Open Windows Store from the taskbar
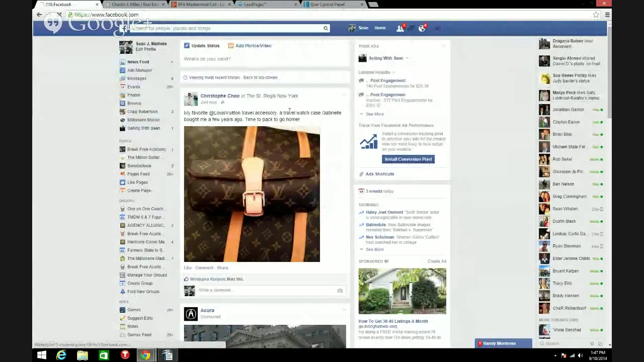This screenshot has width=644, height=362. pos(103,355)
